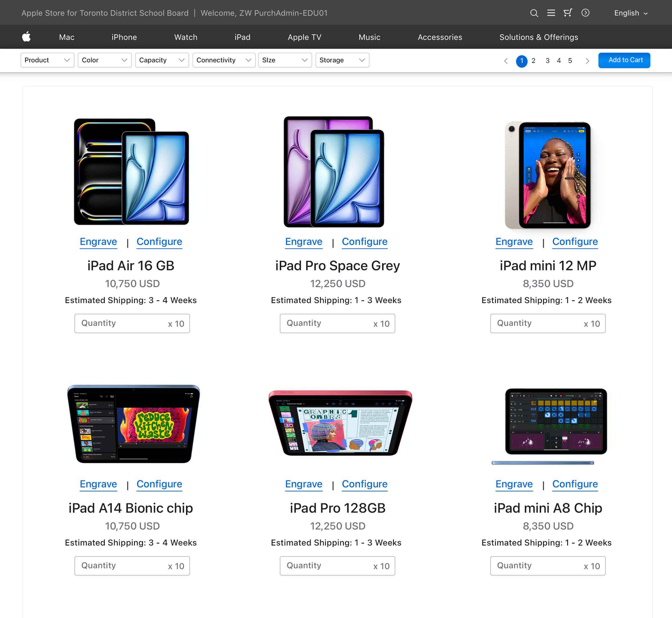Click the Quantity field for iPad Air 16 GB
The width and height of the screenshot is (672, 618).
[x=132, y=323]
